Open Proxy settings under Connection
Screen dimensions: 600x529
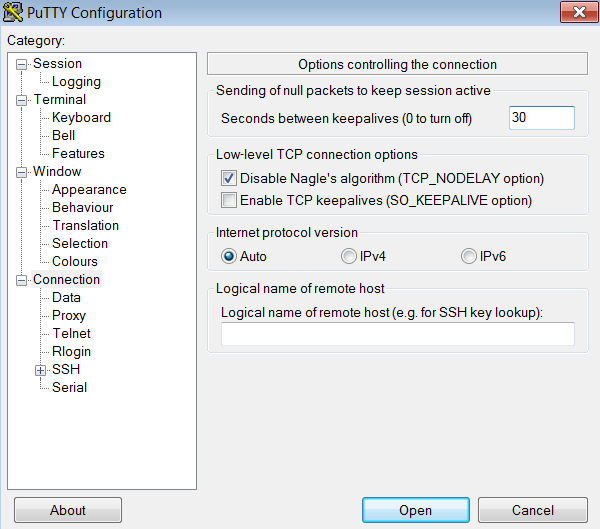pyautogui.click(x=69, y=315)
